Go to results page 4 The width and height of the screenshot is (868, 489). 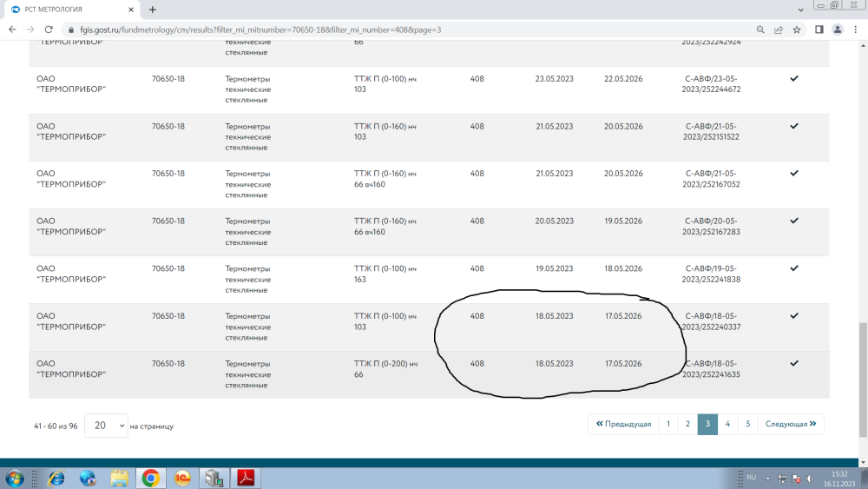(x=727, y=424)
